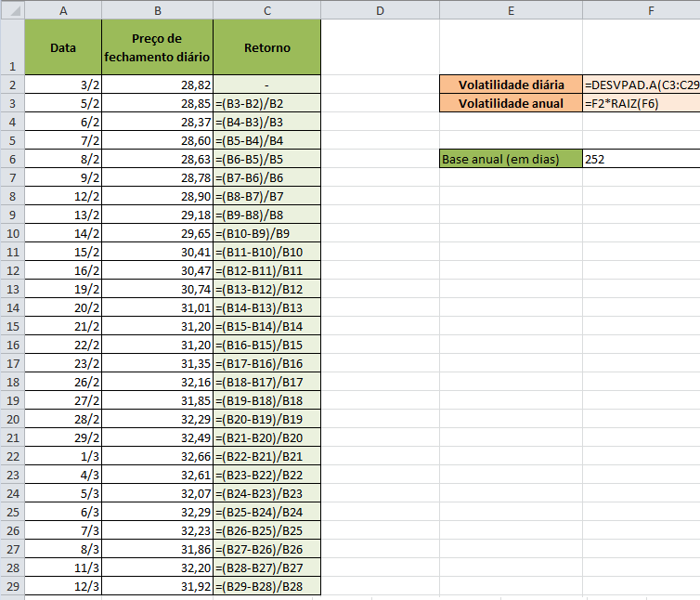Click price cell 28,37
700x600 pixels.
157,122
